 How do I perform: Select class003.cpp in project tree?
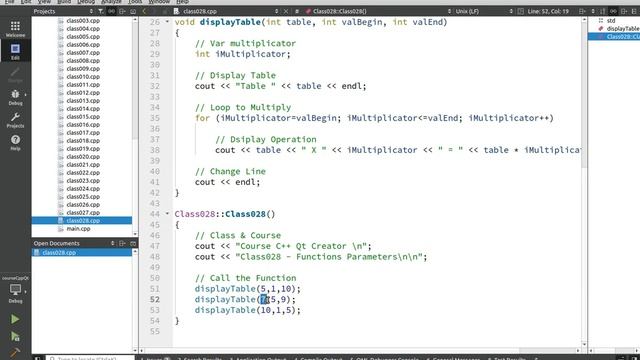coord(83,20)
